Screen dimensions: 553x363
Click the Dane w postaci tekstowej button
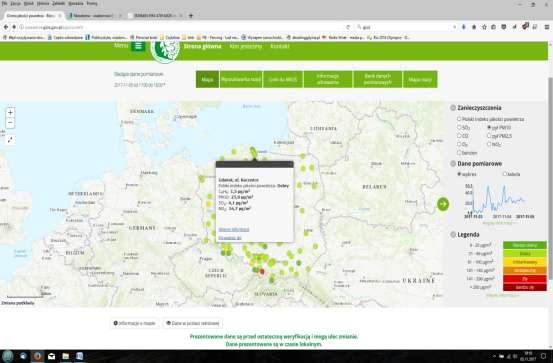[193, 323]
